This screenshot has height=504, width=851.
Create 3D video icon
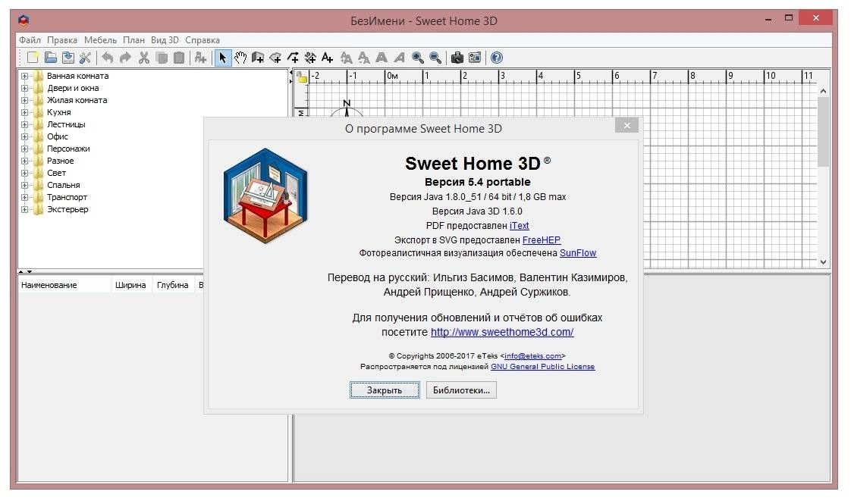click(x=475, y=58)
